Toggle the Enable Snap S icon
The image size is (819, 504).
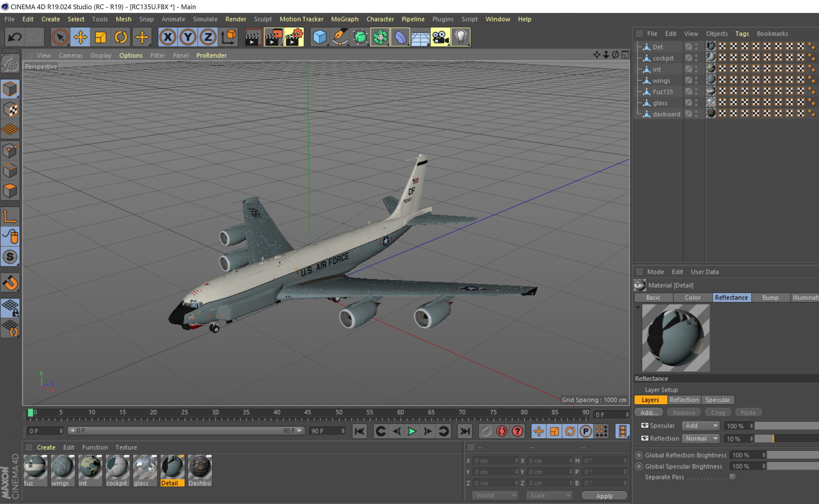10,257
